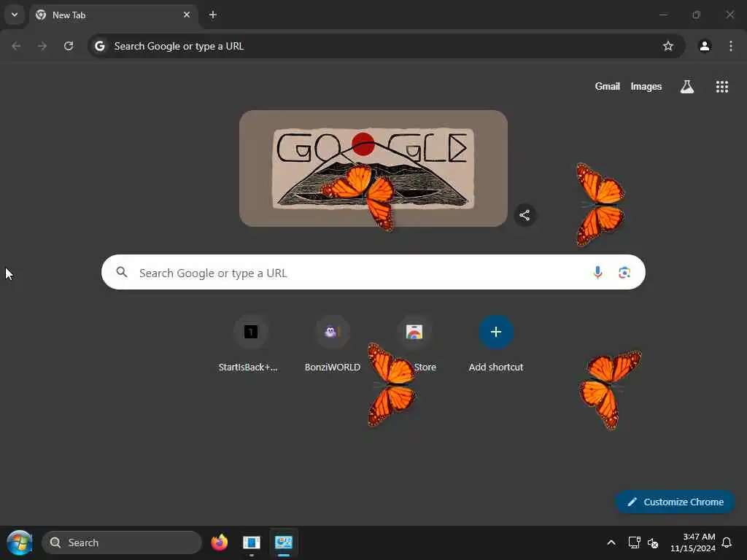This screenshot has width=747, height=560.
Task: Open Search Labs flask icon
Action: (687, 86)
